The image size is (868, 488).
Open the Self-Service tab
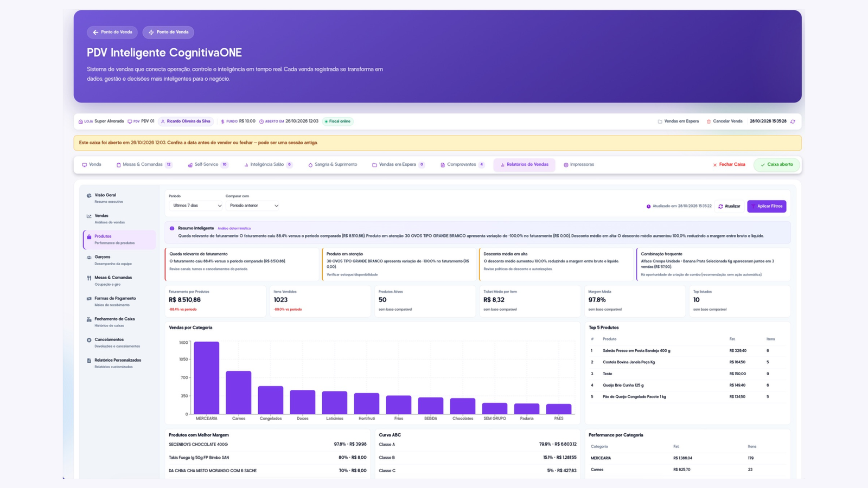pyautogui.click(x=208, y=164)
